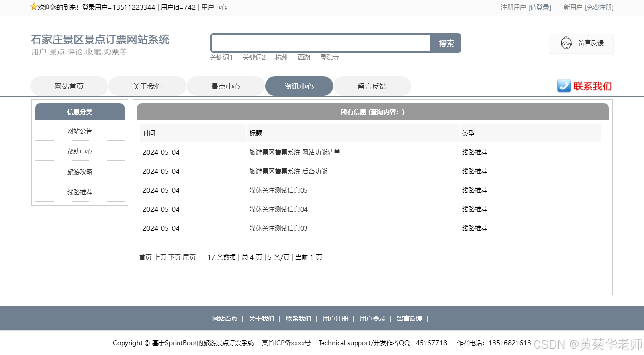Screen dimensions: 644x355
Task: Click the 杭州 keyword link
Action: click(x=282, y=57)
